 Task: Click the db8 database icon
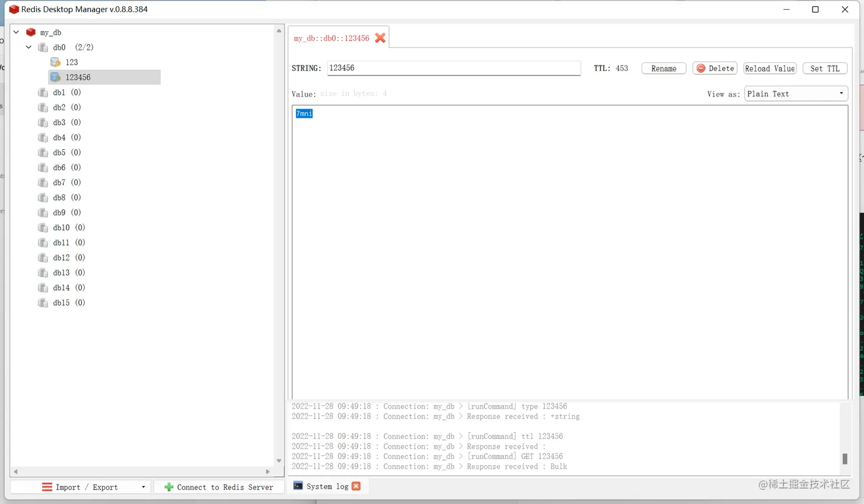(x=43, y=198)
